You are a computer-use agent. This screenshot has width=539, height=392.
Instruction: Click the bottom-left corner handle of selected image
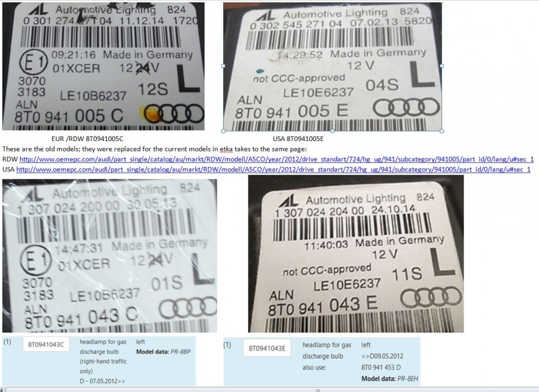click(x=224, y=131)
